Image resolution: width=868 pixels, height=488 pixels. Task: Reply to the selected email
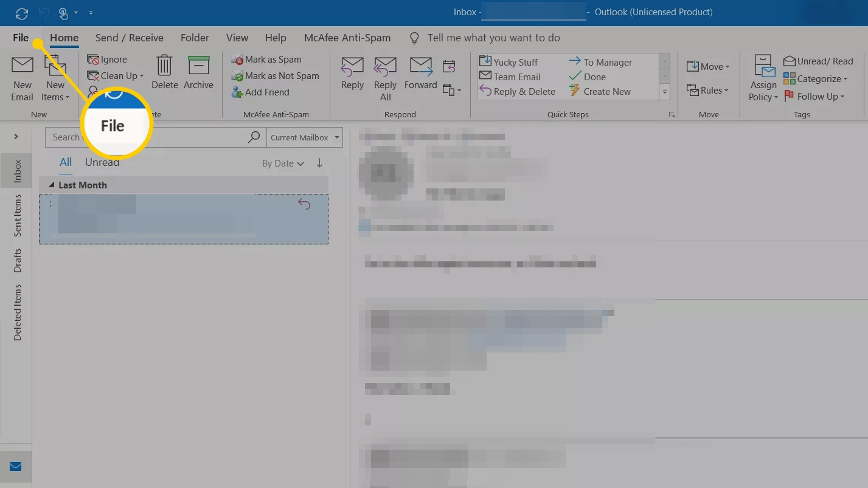coord(352,74)
